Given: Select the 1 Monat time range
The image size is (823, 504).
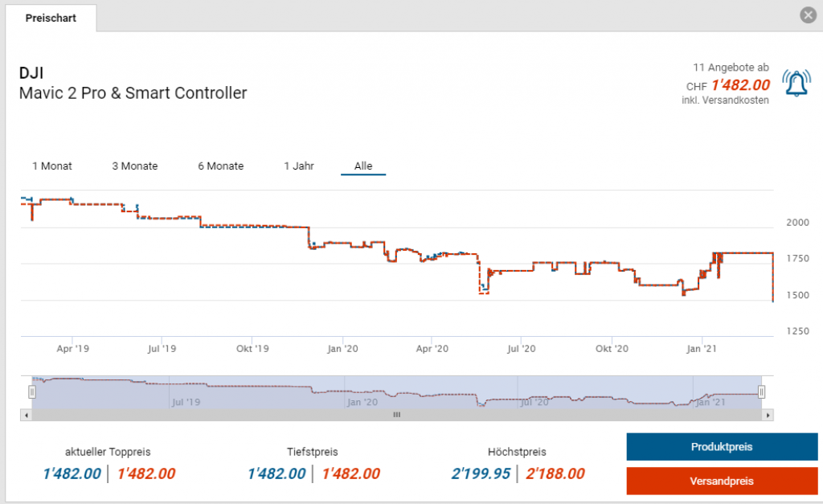Looking at the screenshot, I should pos(52,166).
